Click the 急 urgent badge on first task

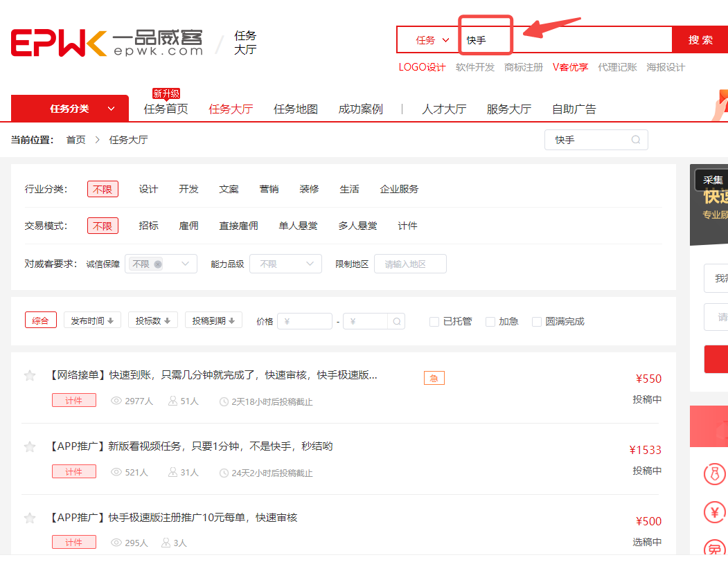click(x=434, y=378)
